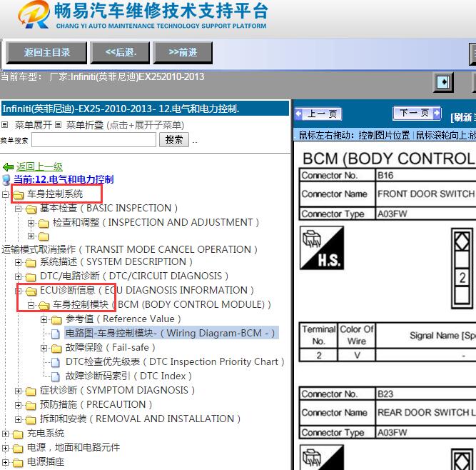Expand the 充电系统 node
This screenshot has width=476, height=470.
coord(5,434)
